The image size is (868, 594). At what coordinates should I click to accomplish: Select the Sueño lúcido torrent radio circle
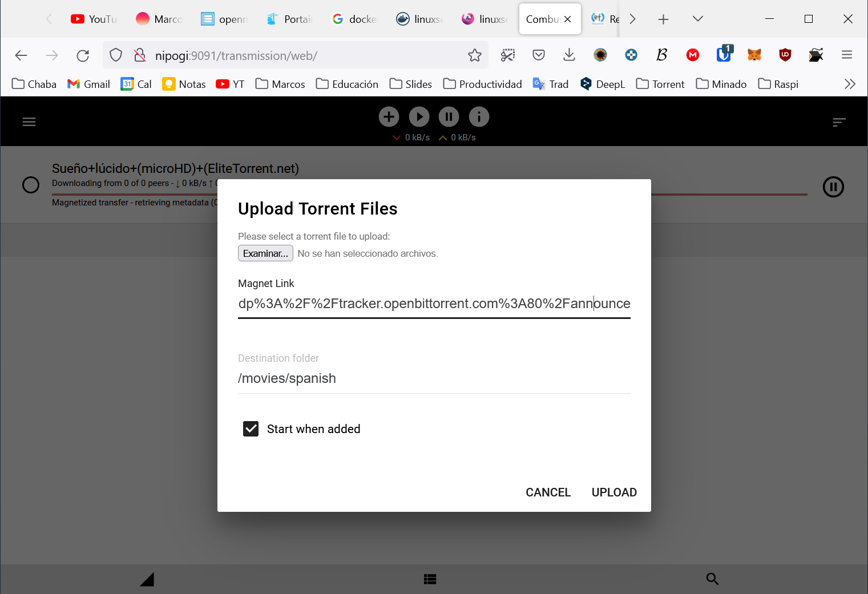[x=31, y=185]
